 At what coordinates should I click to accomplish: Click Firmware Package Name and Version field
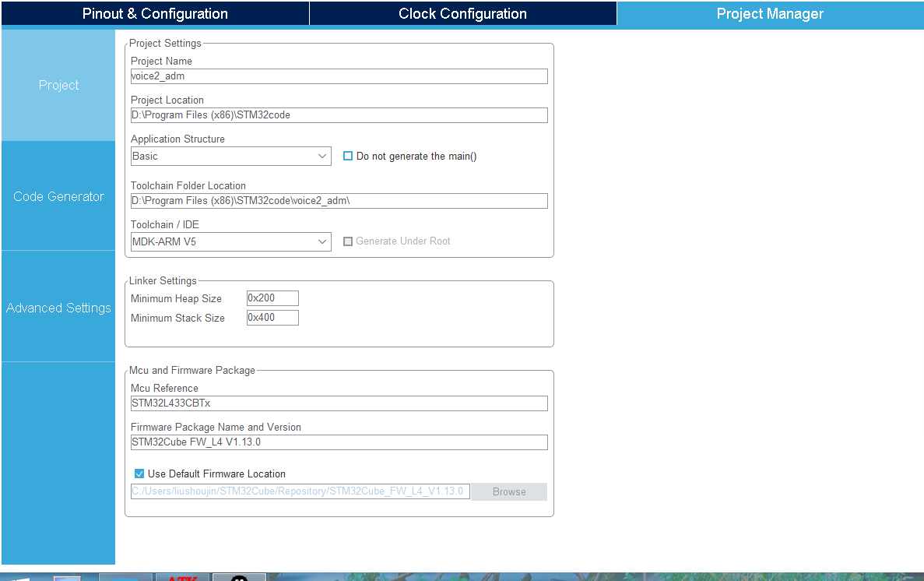339,442
